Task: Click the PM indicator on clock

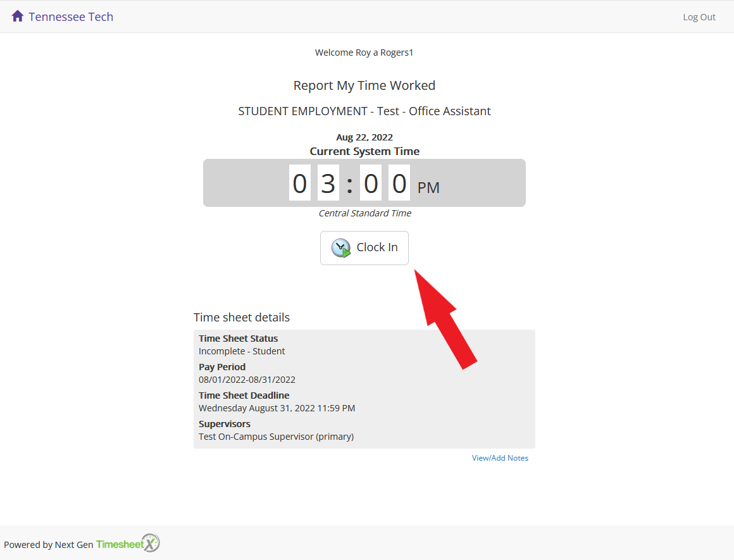Action: coord(428,188)
